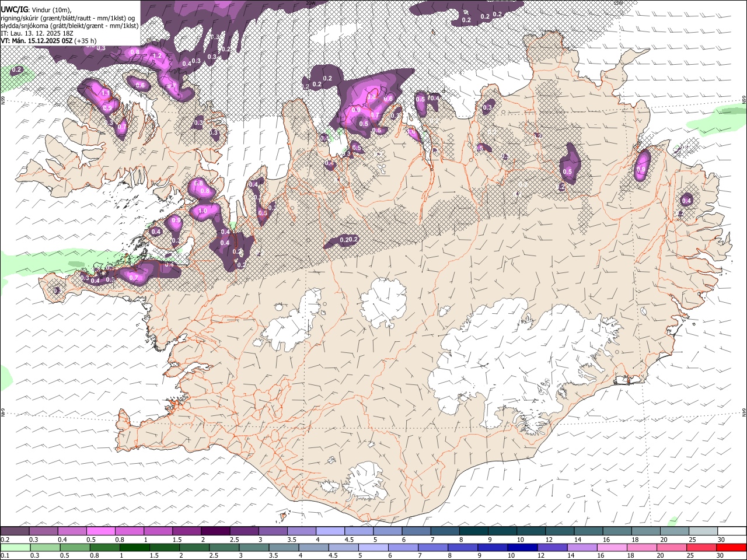Select top-row dark purple swatch between 2 and 2.5
This screenshot has height=560, width=747.
[x=215, y=531]
